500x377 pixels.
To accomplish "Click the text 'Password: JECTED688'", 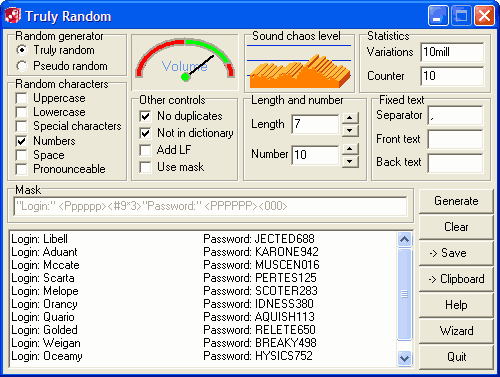I will click(259, 239).
